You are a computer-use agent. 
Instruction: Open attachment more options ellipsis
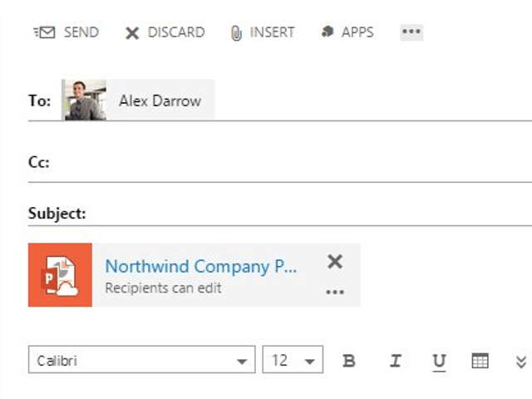tap(335, 292)
